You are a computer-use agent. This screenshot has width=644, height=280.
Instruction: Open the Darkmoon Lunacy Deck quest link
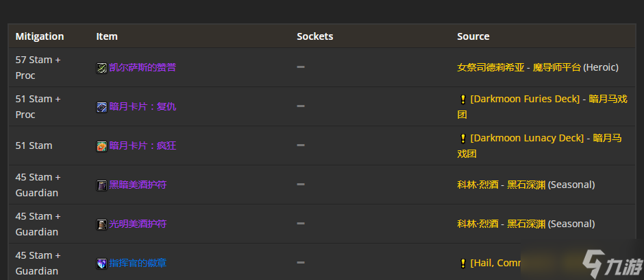pos(527,138)
